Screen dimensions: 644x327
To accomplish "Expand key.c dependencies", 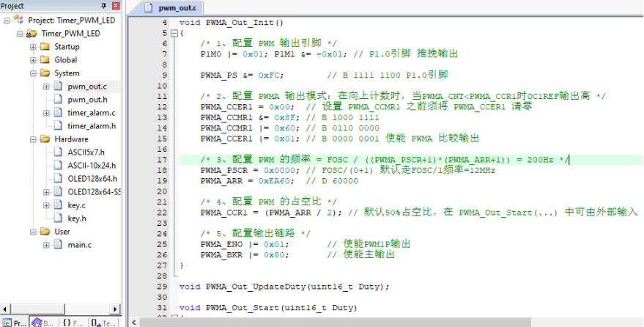I will coord(46,205).
